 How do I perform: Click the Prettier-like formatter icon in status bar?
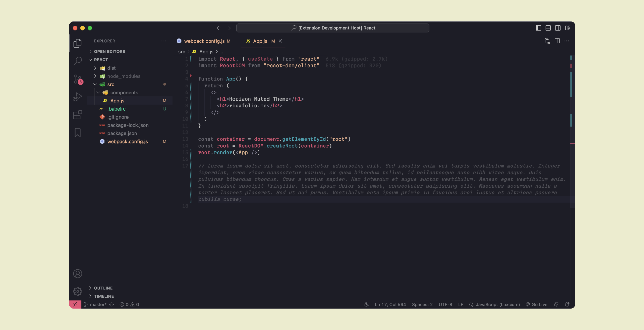click(x=366, y=304)
